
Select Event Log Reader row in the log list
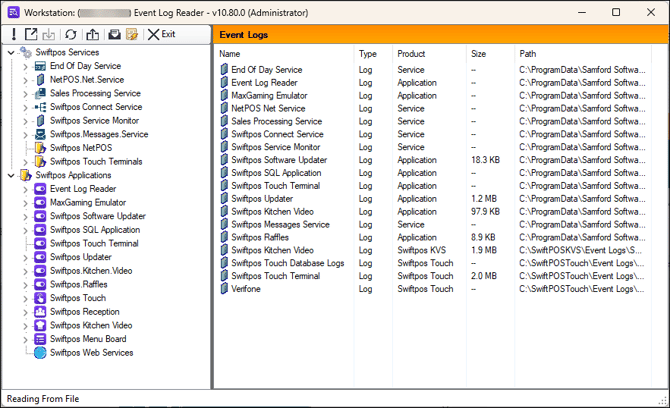coord(434,83)
